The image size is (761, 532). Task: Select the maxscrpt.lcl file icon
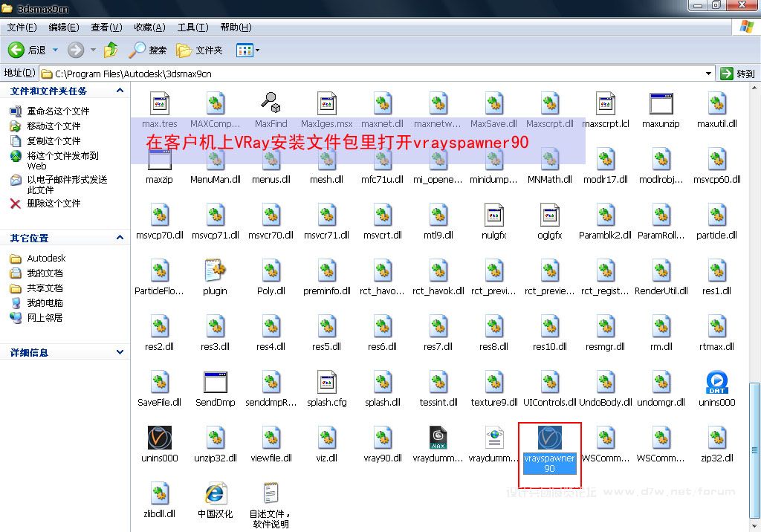pyautogui.click(x=605, y=103)
